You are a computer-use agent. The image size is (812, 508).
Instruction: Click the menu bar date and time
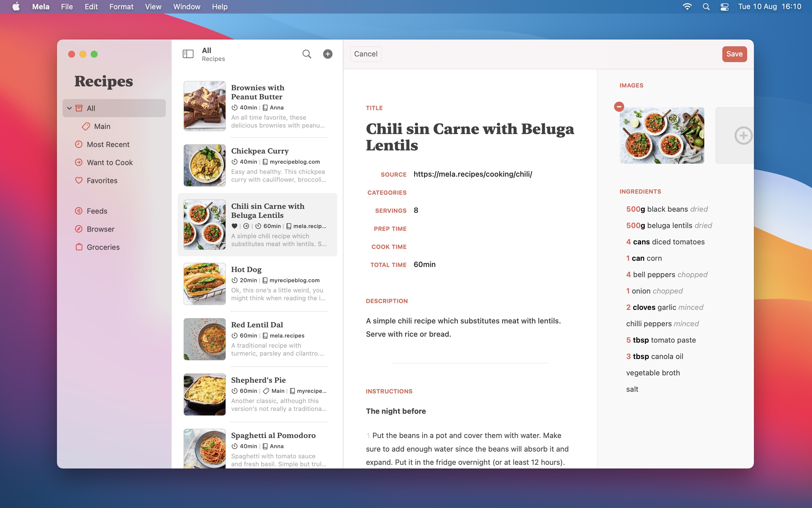(769, 7)
